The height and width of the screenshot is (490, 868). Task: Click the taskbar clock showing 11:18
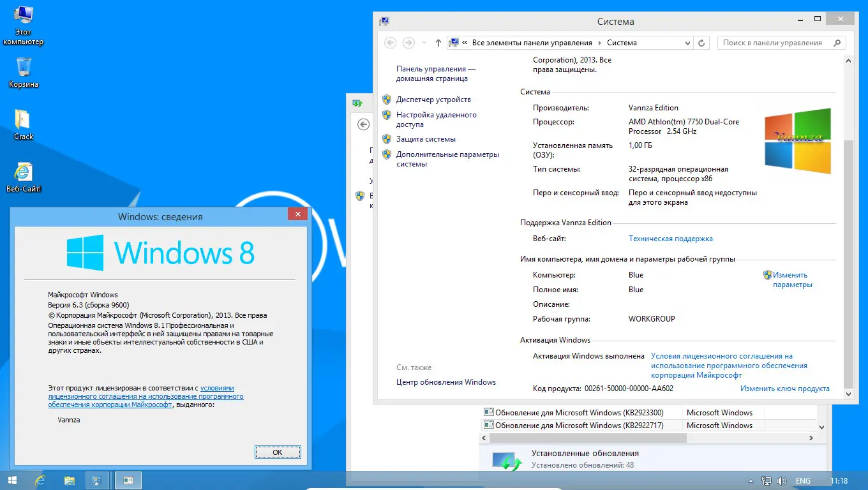839,481
